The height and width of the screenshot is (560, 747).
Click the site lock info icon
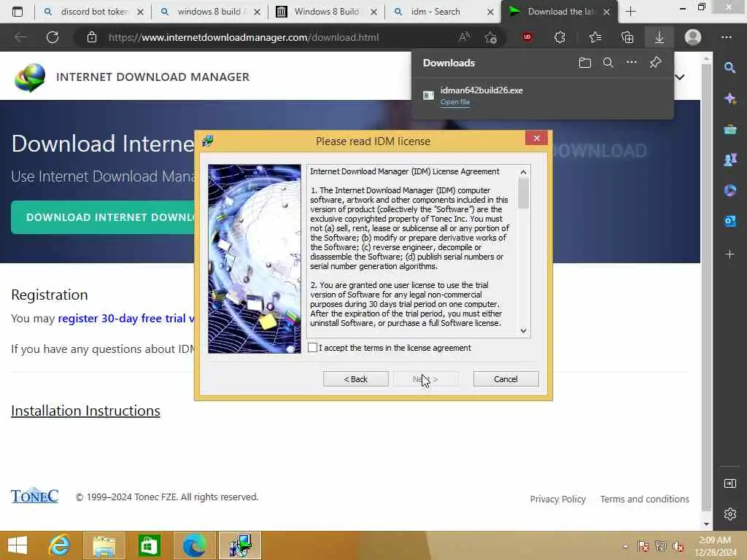click(92, 37)
